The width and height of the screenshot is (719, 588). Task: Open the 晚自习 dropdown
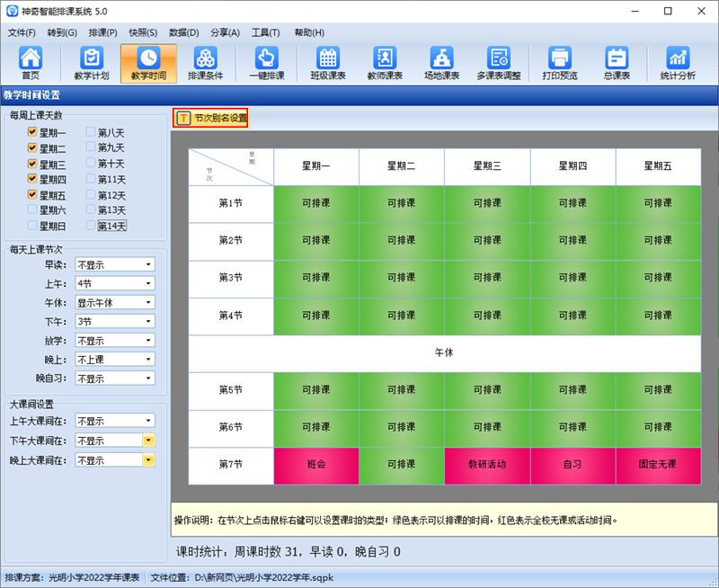click(x=115, y=379)
